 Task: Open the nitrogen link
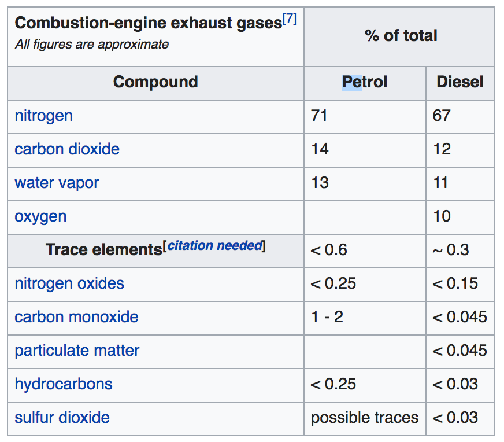pos(44,116)
